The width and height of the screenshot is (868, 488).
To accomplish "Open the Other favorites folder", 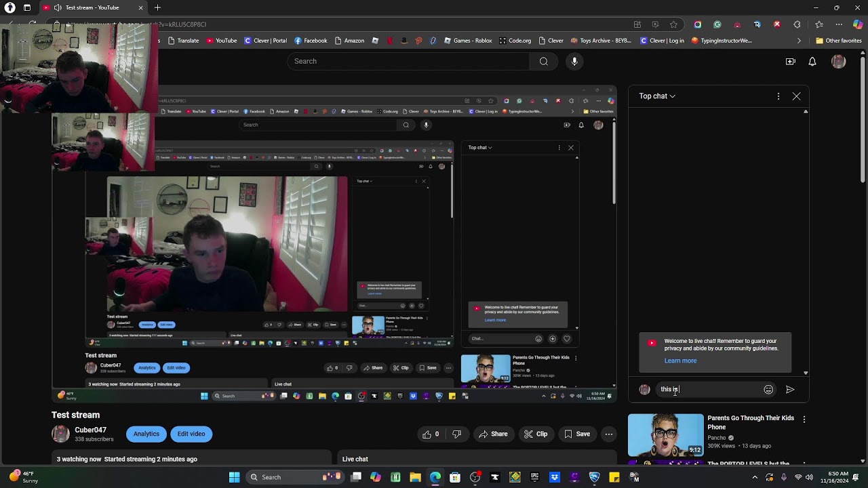I will tap(838, 41).
